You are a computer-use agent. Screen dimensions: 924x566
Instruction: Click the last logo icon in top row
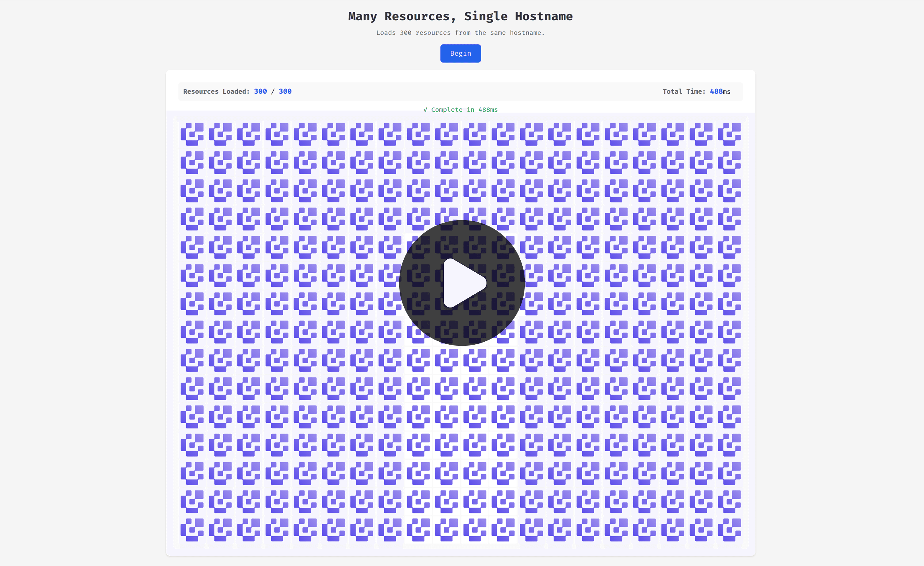tap(729, 134)
